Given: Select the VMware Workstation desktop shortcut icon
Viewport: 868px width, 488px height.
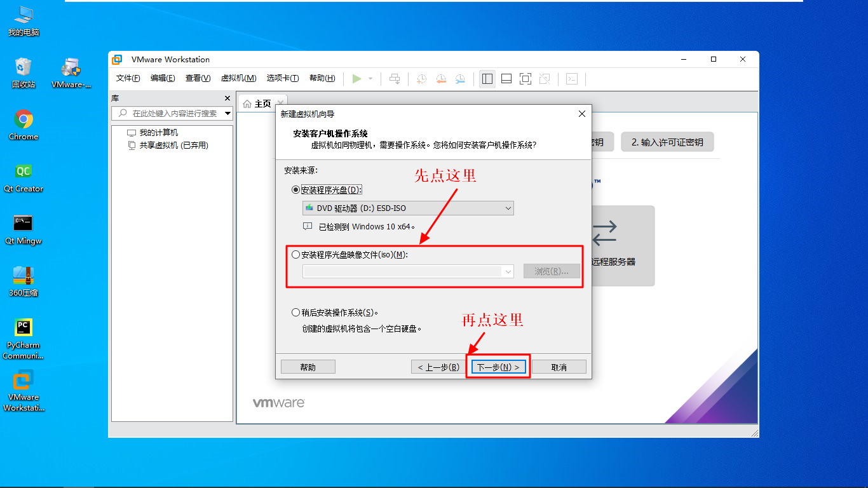Looking at the screenshot, I should (x=24, y=391).
